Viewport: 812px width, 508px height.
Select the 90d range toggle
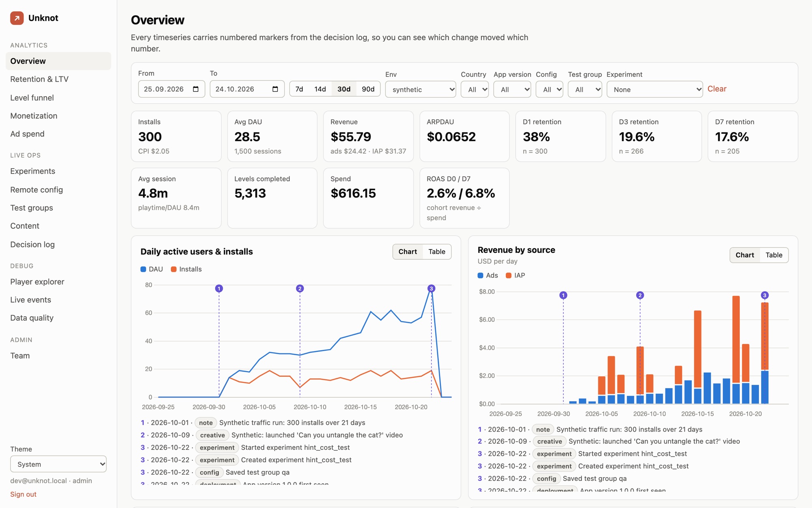[368, 89]
